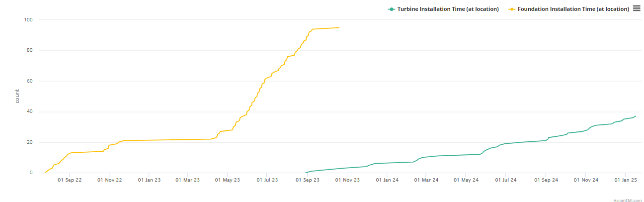The width and height of the screenshot is (644, 202).
Task: Select the 01 Mar 23 x-axis label
Action: click(x=188, y=180)
